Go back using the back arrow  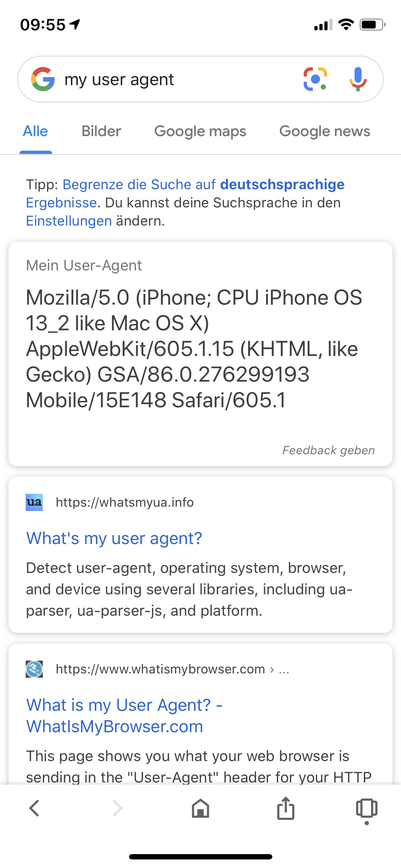point(34,808)
